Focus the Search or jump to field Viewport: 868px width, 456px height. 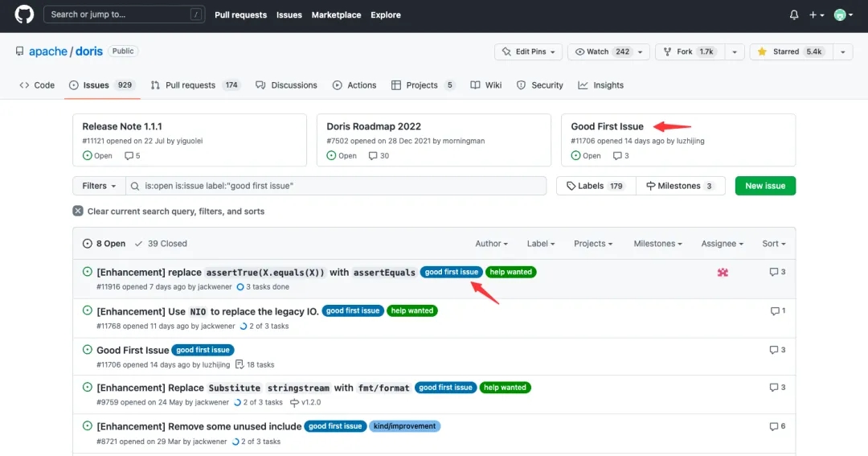pos(124,14)
